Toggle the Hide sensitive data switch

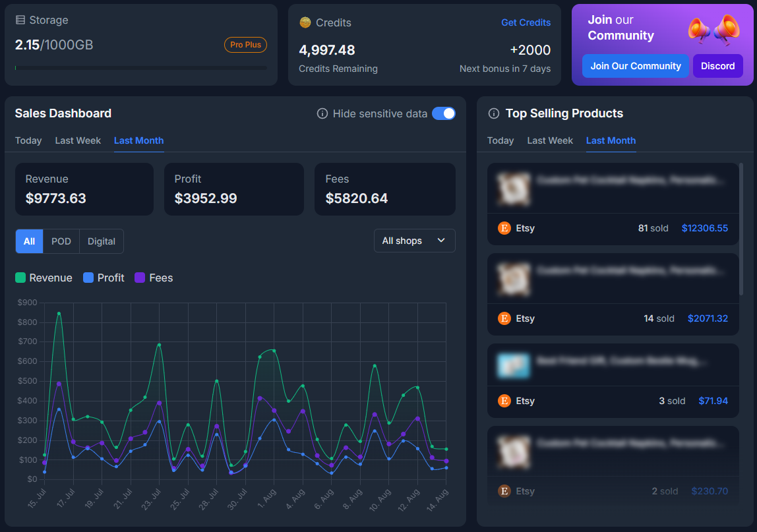point(443,113)
